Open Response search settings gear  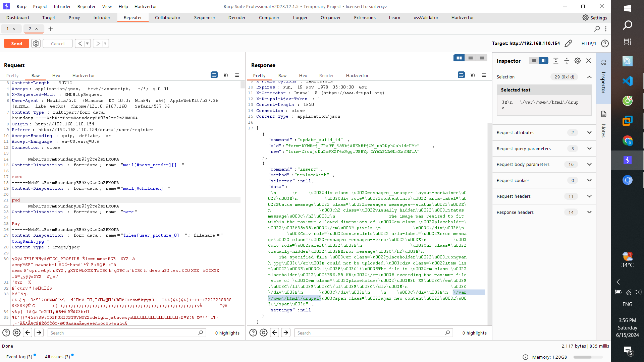point(264,333)
